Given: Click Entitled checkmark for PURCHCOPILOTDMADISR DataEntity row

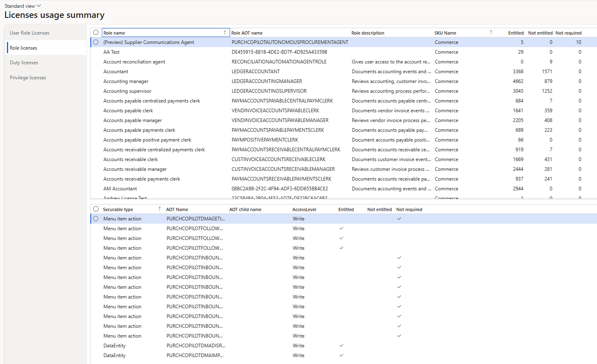Looking at the screenshot, I should pyautogui.click(x=341, y=346).
